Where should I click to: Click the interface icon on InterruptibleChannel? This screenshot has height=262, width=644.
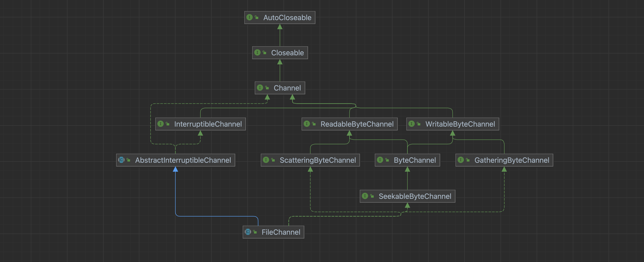[x=160, y=124]
